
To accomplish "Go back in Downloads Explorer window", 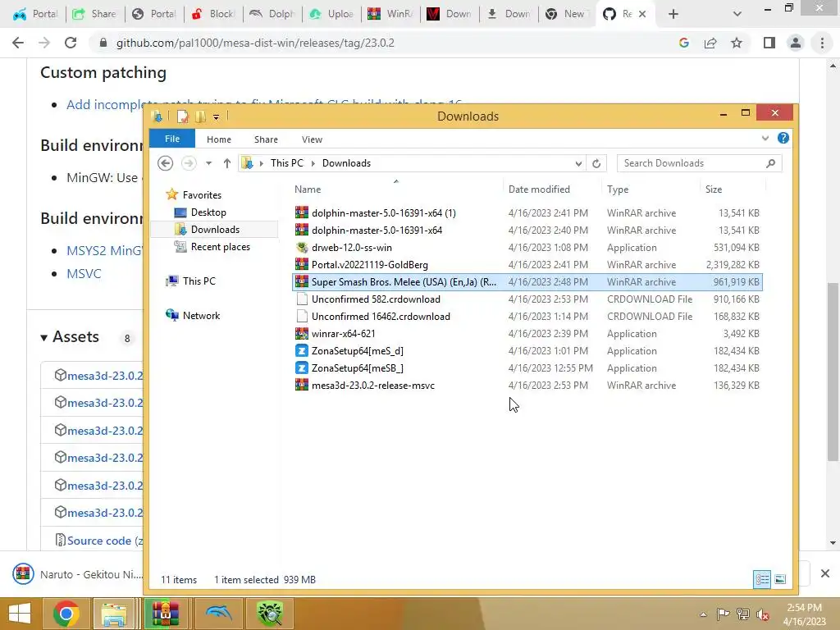I will click(165, 163).
